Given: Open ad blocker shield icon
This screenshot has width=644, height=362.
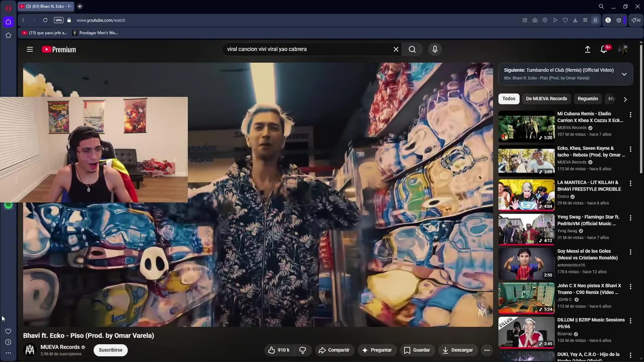Looking at the screenshot, I should (545, 20).
